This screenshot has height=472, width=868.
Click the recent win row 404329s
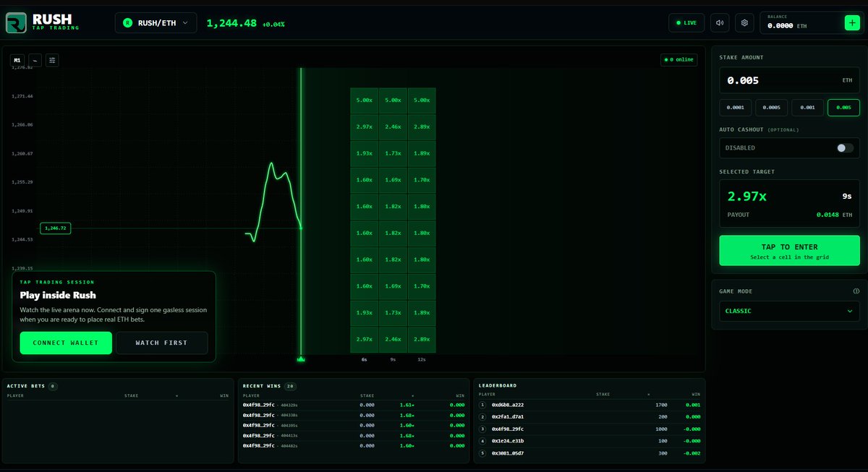click(354, 405)
